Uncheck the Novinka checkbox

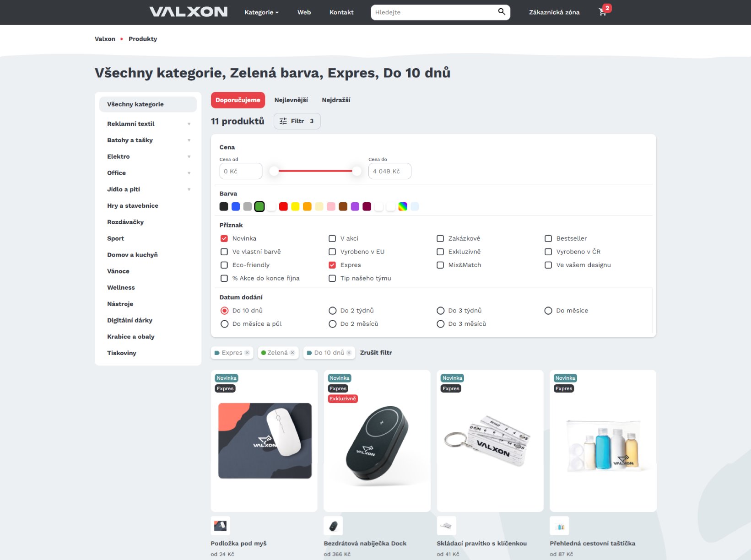coord(224,238)
